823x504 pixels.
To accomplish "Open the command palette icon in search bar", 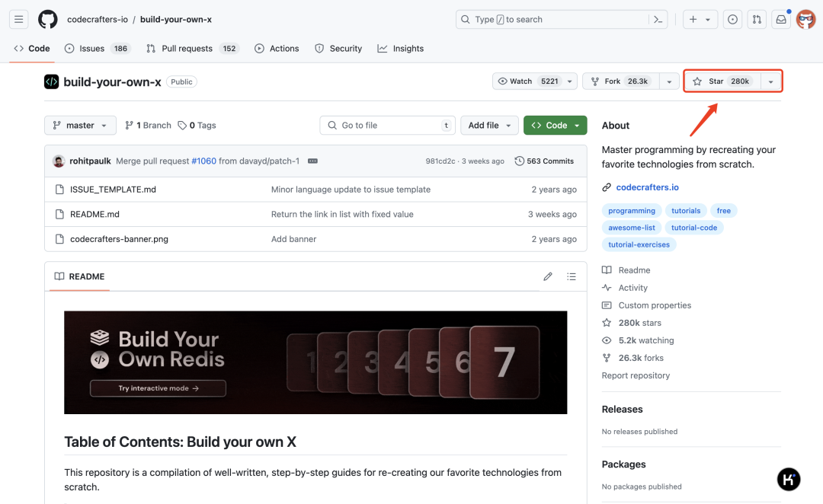I will point(658,19).
